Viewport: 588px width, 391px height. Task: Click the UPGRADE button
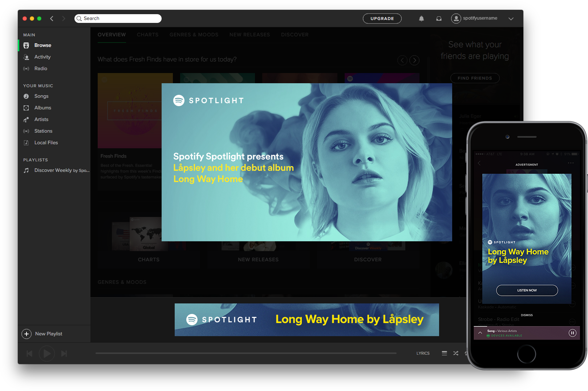pyautogui.click(x=382, y=19)
